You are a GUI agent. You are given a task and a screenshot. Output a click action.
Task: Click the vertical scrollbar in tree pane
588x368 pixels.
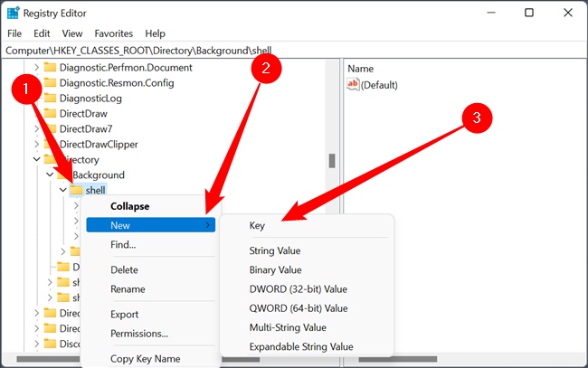(332, 161)
